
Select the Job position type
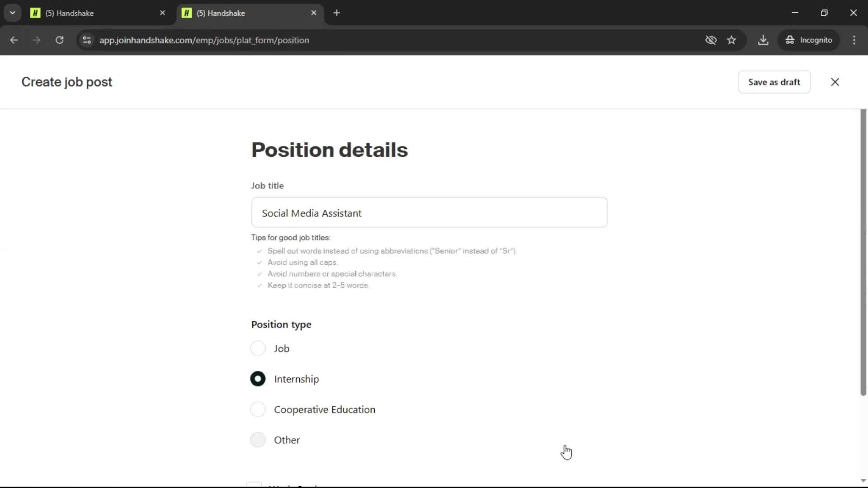point(258,348)
